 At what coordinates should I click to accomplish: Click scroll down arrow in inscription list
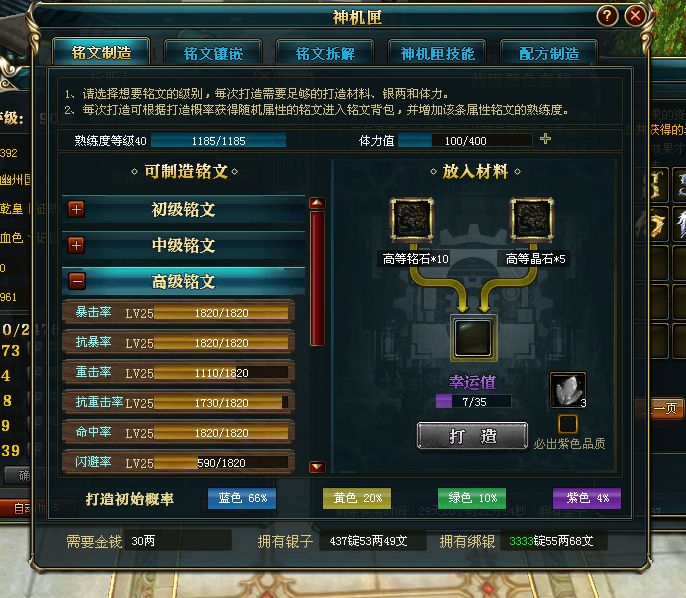[317, 466]
